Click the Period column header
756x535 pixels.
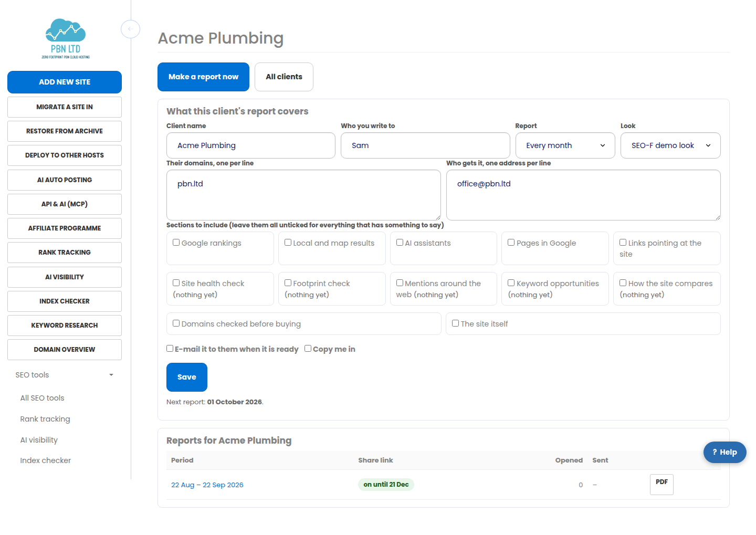(x=182, y=460)
